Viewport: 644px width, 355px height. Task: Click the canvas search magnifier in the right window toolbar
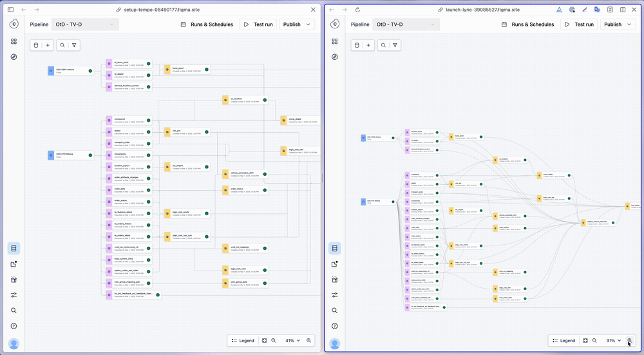[x=383, y=45]
